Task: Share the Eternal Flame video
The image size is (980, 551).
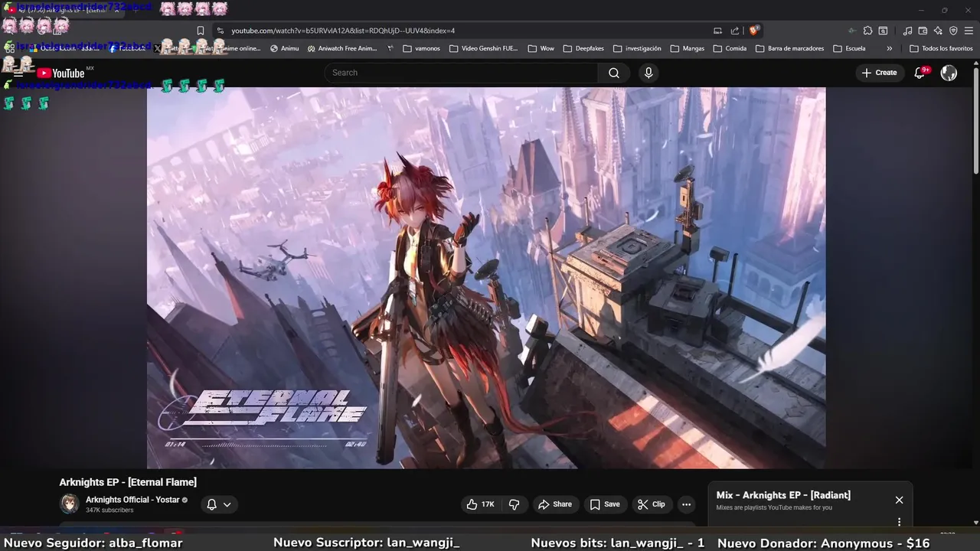Action: click(x=555, y=504)
